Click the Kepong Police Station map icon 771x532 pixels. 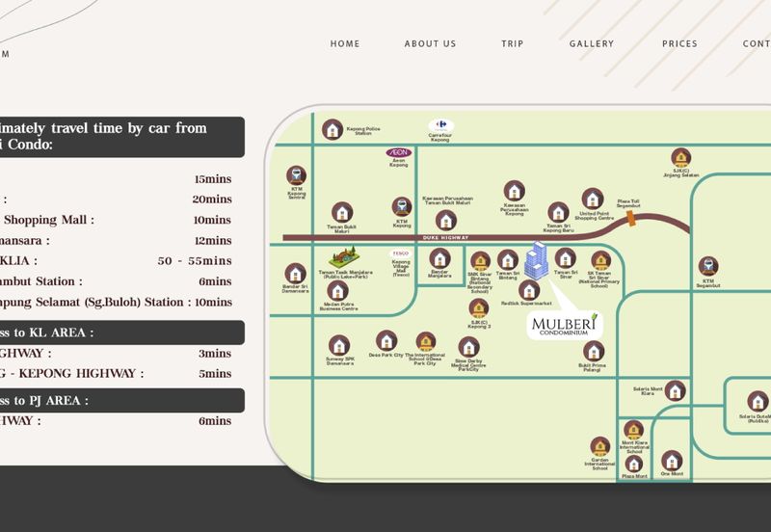(x=332, y=128)
